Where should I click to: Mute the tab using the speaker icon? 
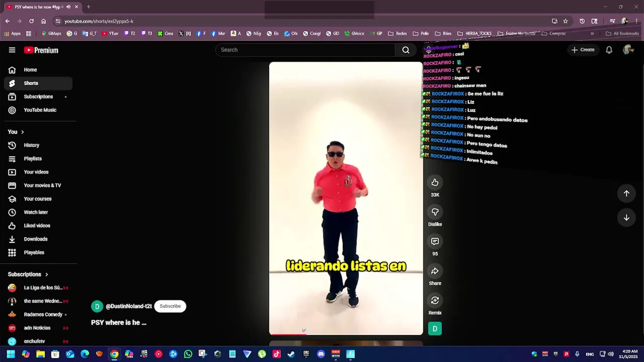(x=68, y=7)
